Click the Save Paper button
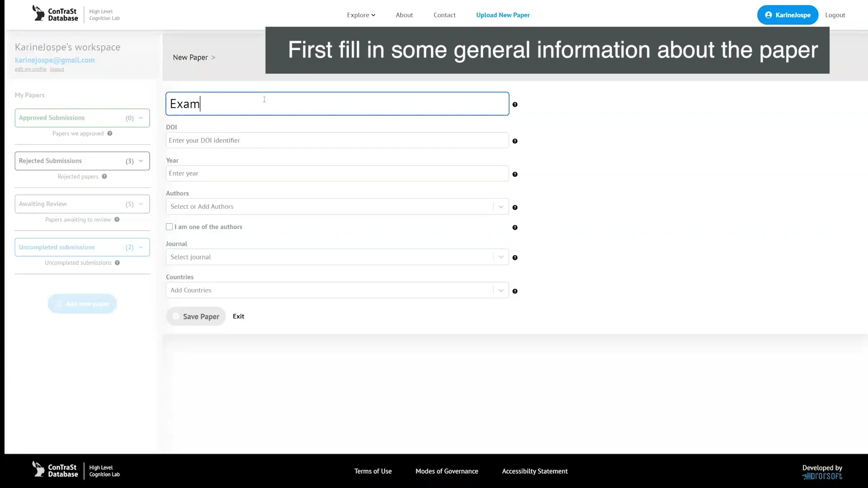This screenshot has height=488, width=868. click(x=195, y=316)
